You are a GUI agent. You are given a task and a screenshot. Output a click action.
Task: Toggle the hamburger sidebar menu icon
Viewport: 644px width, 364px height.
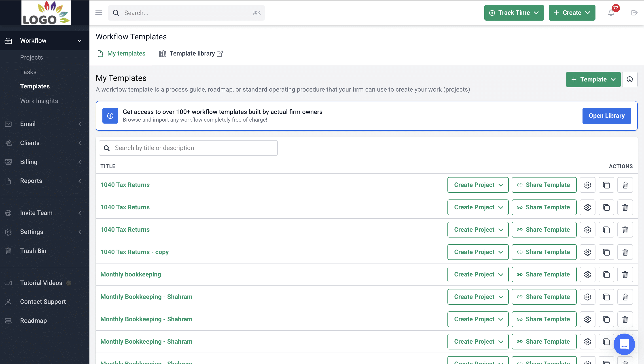click(99, 13)
